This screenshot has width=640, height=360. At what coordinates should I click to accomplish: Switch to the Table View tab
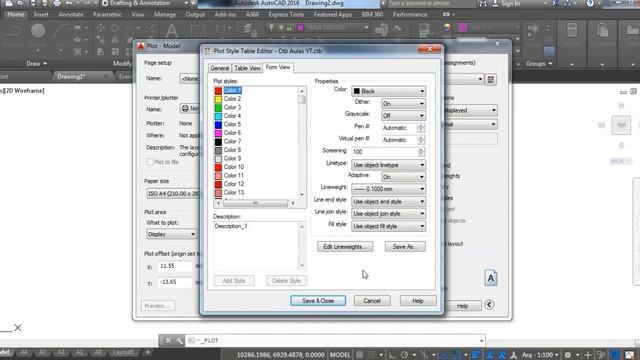pos(247,68)
